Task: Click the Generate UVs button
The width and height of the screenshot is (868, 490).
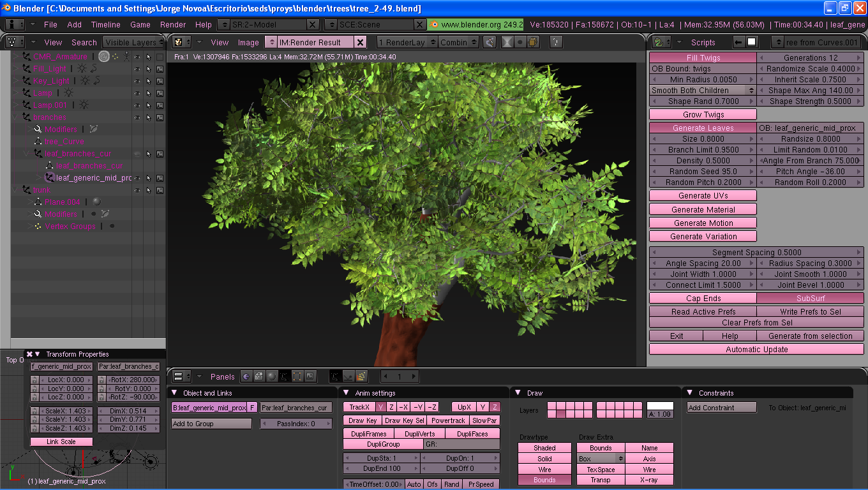Action: 703,195
